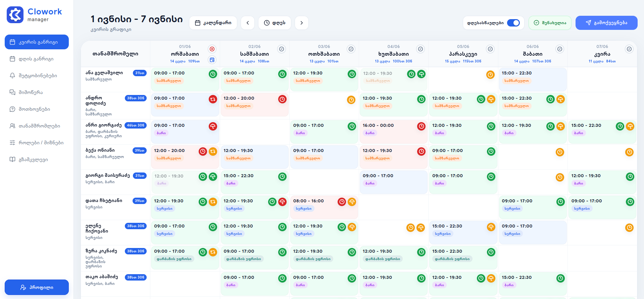This screenshot has height=299, width=644.
Task: Click დარბაზის უფროსი tag on ზურა კიკნაძე 03/06 shift
Action: click(x=313, y=259)
